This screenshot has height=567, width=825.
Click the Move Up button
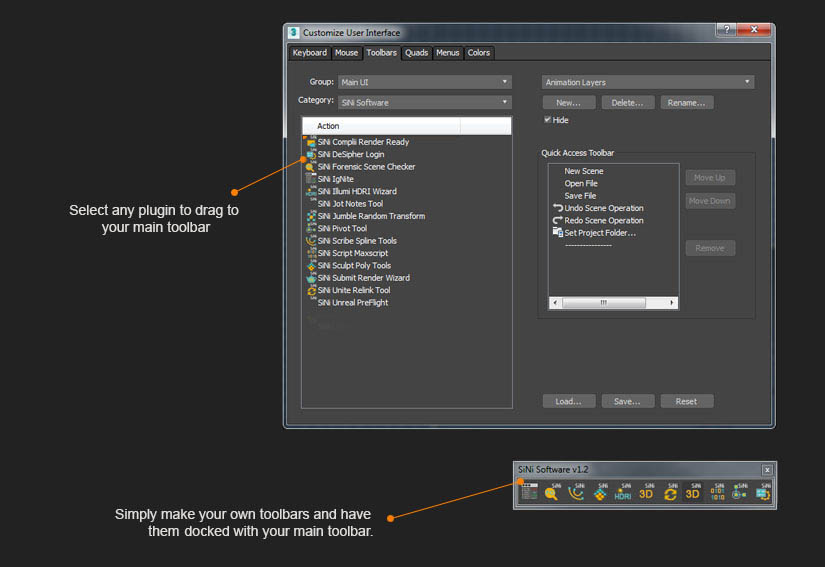(x=710, y=178)
